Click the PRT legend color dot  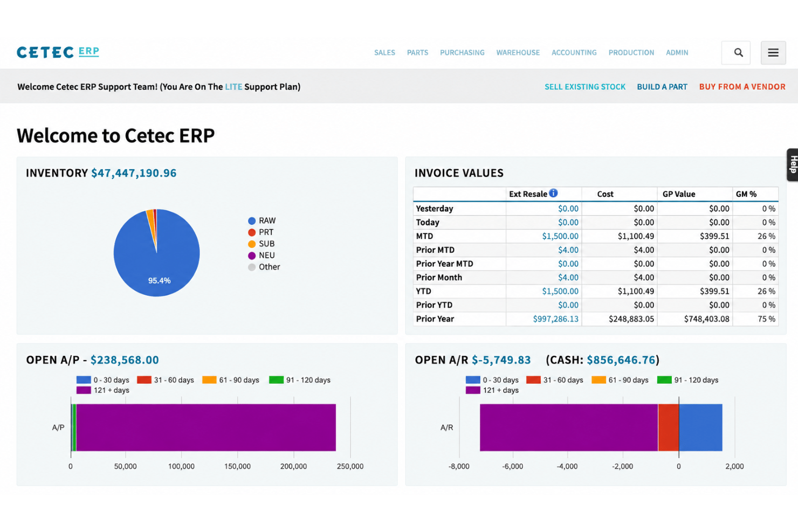[x=252, y=232]
